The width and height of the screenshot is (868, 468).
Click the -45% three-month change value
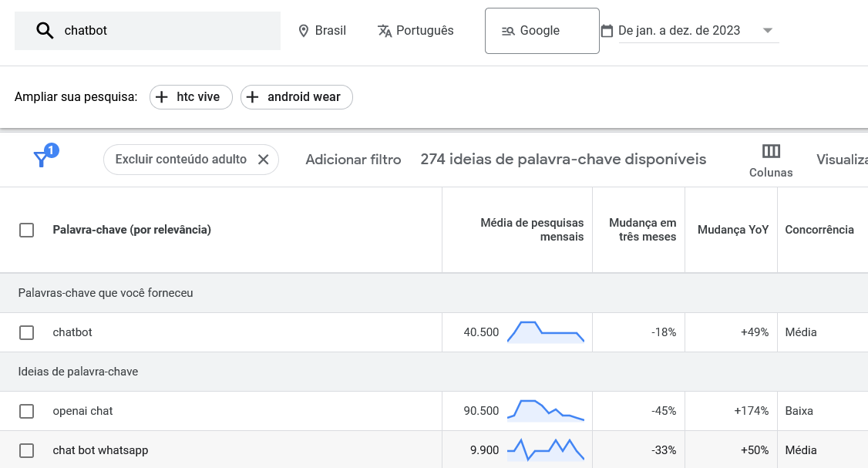coord(664,411)
